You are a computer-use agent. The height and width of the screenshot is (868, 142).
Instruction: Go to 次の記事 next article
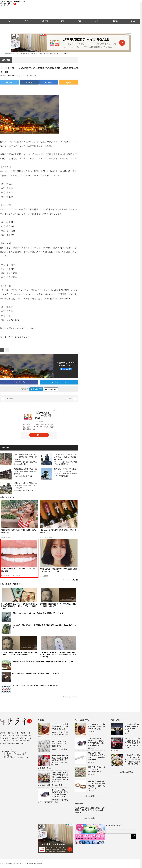[70, 399]
